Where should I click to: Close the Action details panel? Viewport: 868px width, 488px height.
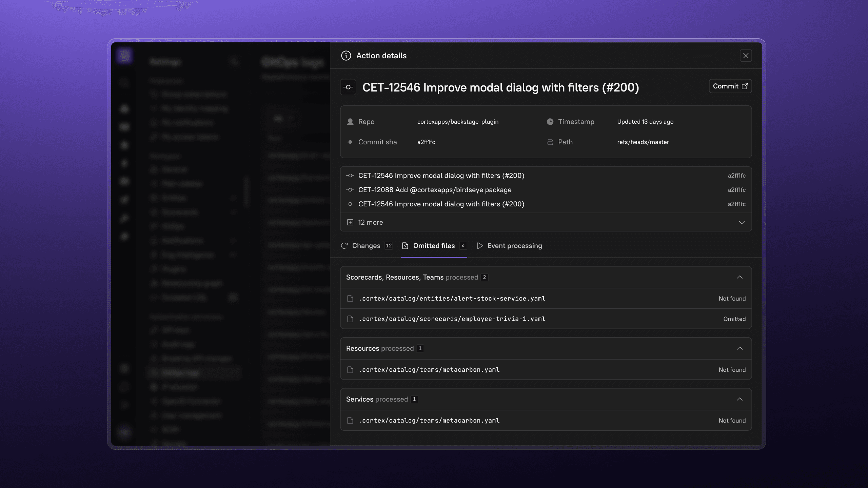coord(746,56)
